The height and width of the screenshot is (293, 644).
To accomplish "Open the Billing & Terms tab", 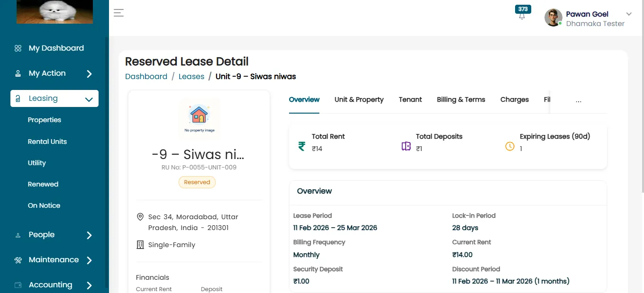I will [461, 99].
